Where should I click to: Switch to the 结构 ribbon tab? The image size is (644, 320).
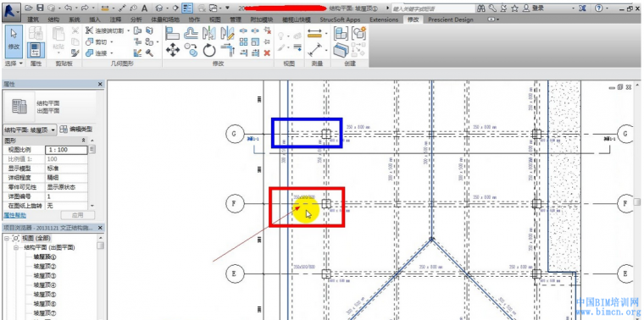coord(53,19)
